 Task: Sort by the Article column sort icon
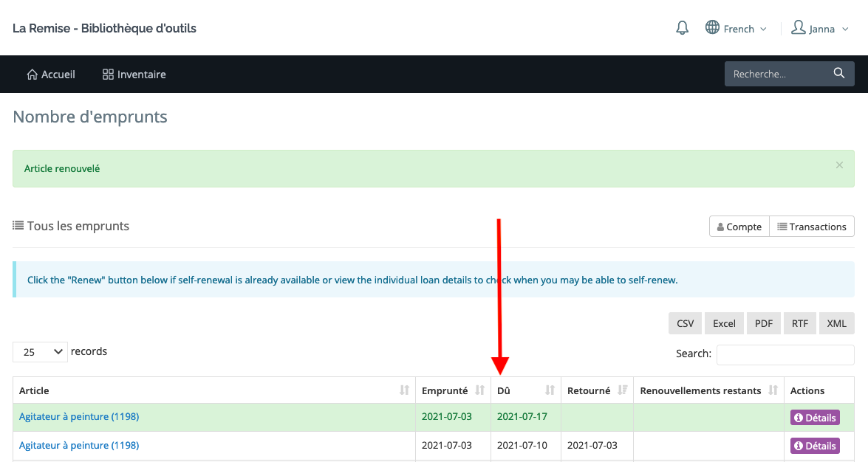point(404,390)
